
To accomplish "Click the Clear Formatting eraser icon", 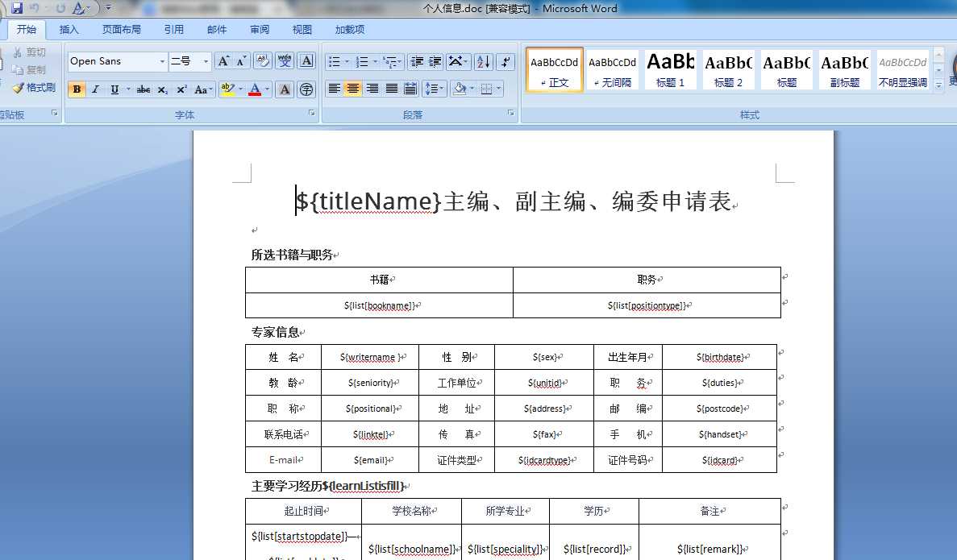I will [263, 60].
